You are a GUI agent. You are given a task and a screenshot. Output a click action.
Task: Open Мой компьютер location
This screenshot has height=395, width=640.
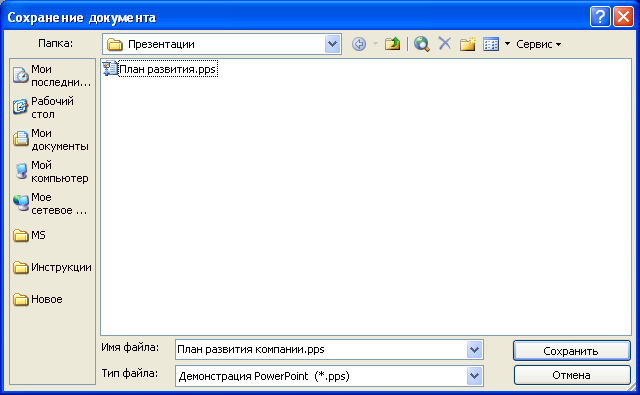[52, 171]
